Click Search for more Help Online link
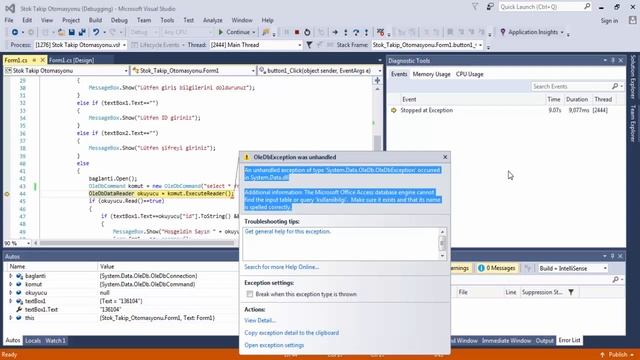The image size is (640, 360). (x=282, y=267)
